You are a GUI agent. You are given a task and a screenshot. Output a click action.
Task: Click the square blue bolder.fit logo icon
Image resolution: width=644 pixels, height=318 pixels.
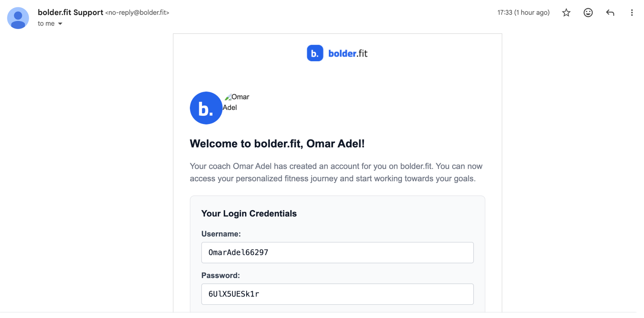[x=315, y=53]
